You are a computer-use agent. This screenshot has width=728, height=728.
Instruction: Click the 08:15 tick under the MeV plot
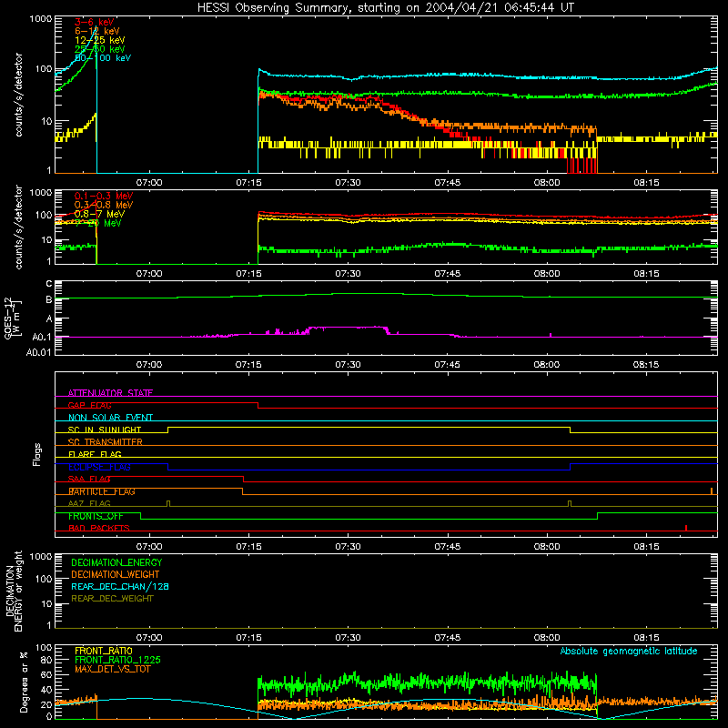point(646,274)
